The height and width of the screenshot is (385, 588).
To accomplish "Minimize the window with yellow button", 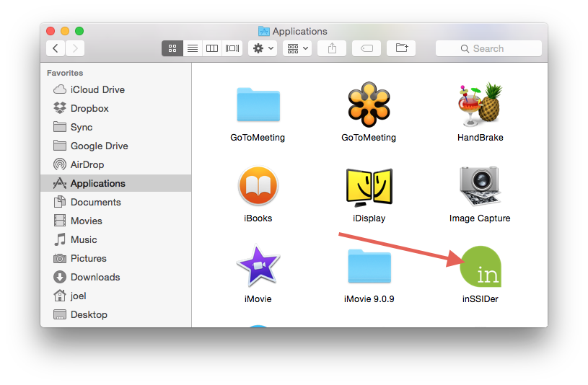I will pyautogui.click(x=65, y=31).
